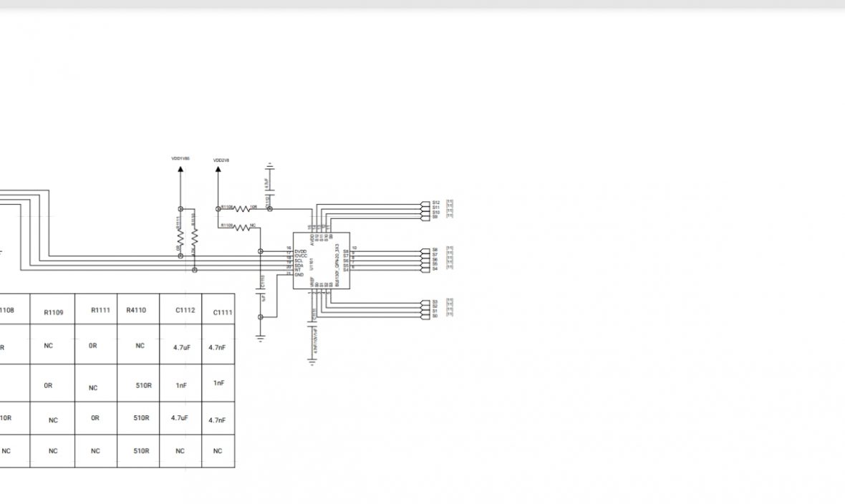This screenshot has height=504, width=845.
Task: Click the 510R cell in the bottom table row
Action: tap(142, 451)
